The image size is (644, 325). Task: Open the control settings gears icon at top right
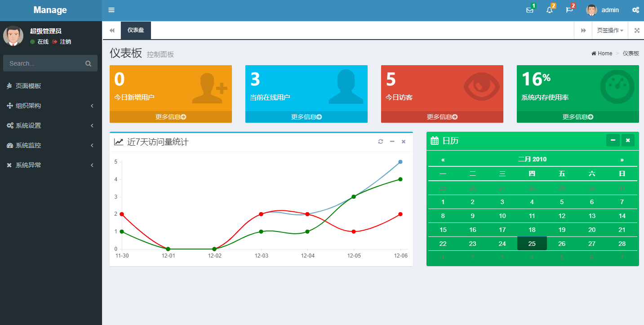pyautogui.click(x=635, y=10)
